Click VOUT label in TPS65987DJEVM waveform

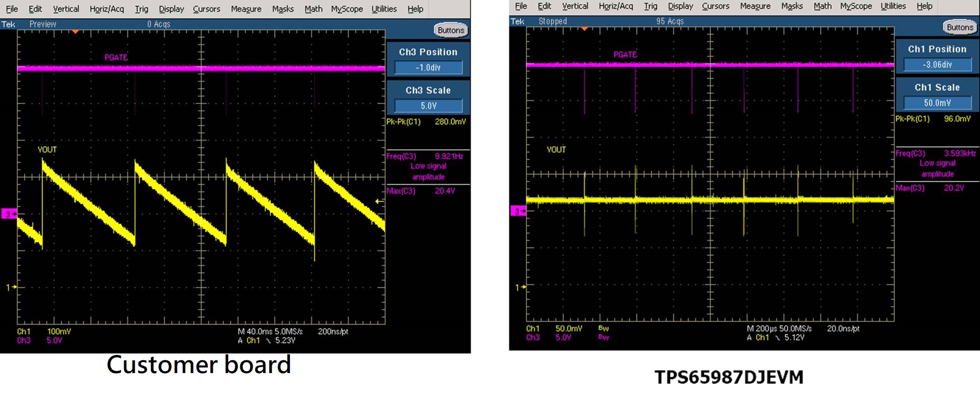tap(556, 150)
